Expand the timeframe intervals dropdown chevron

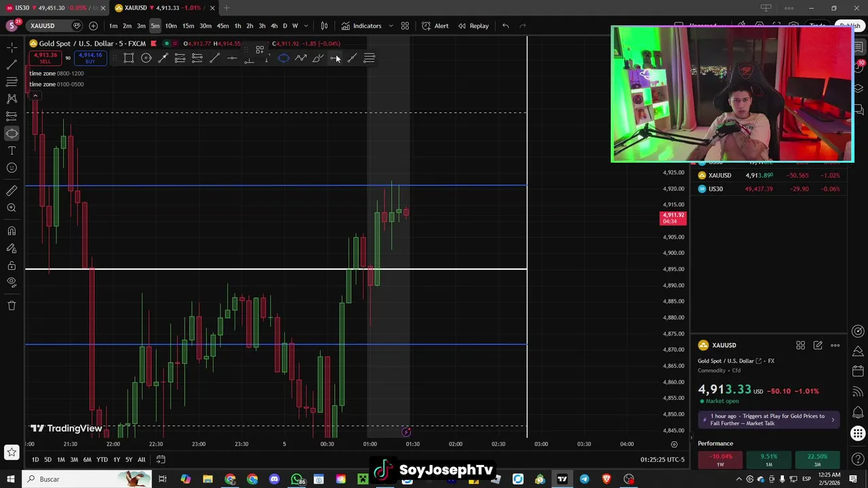pos(306,26)
